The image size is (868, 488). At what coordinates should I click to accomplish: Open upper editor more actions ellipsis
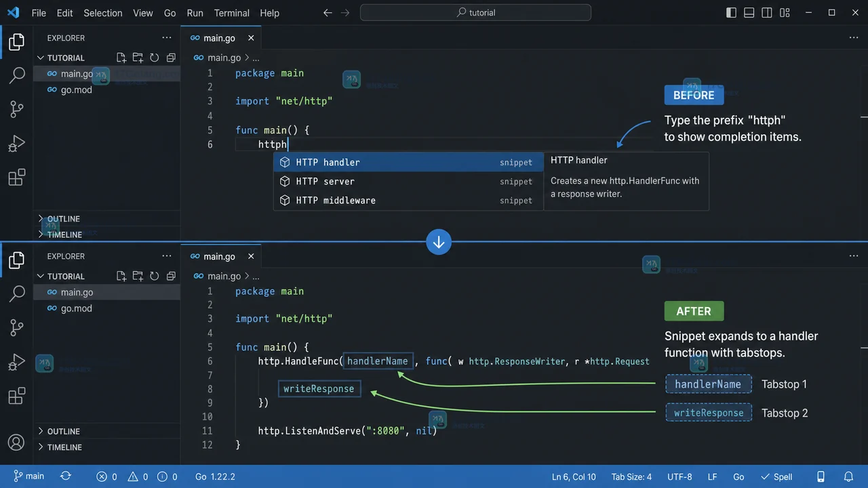854,38
